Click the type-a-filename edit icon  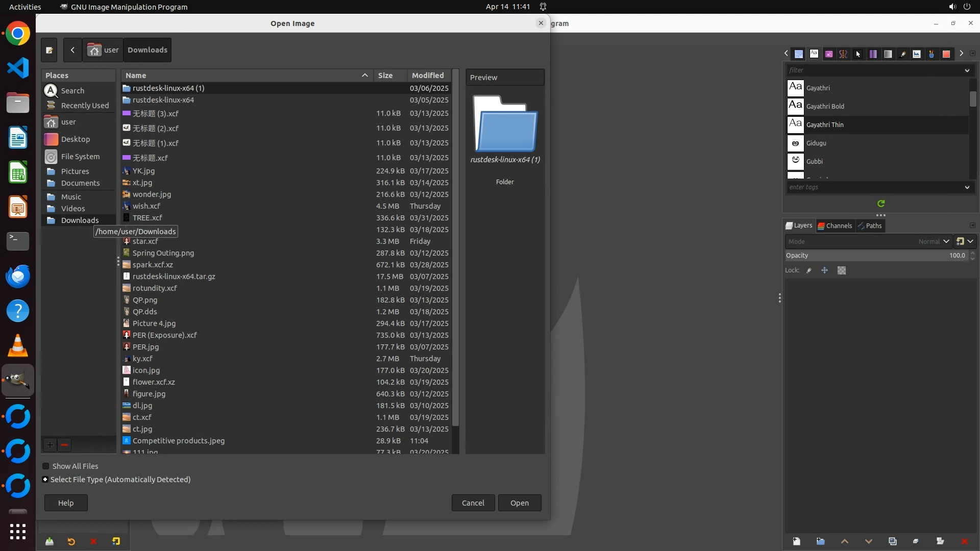click(49, 50)
